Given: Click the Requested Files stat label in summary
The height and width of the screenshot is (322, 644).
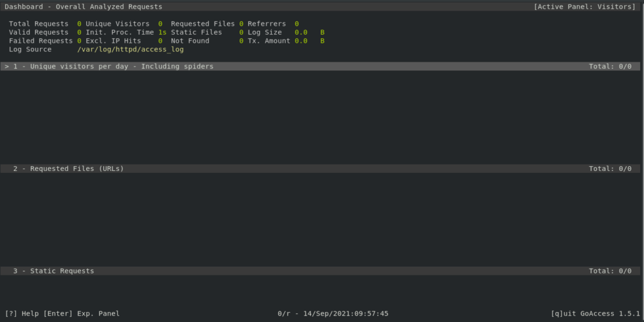Looking at the screenshot, I should coord(203,24).
